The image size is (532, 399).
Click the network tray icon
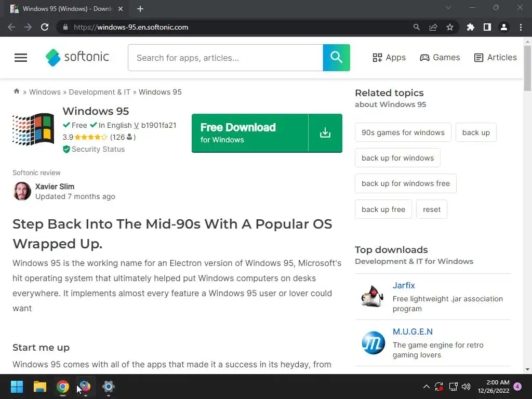tap(453, 387)
